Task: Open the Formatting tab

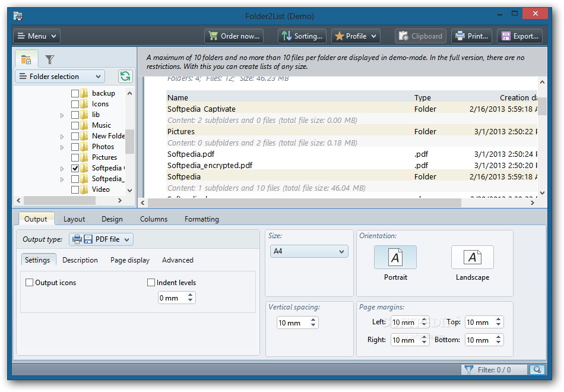Action: click(x=201, y=219)
